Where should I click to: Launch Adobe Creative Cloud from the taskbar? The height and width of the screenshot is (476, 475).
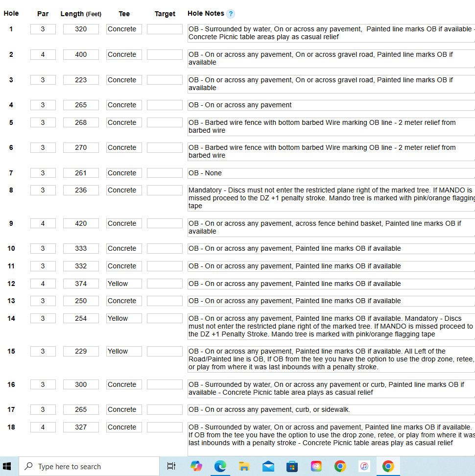pos(316,466)
